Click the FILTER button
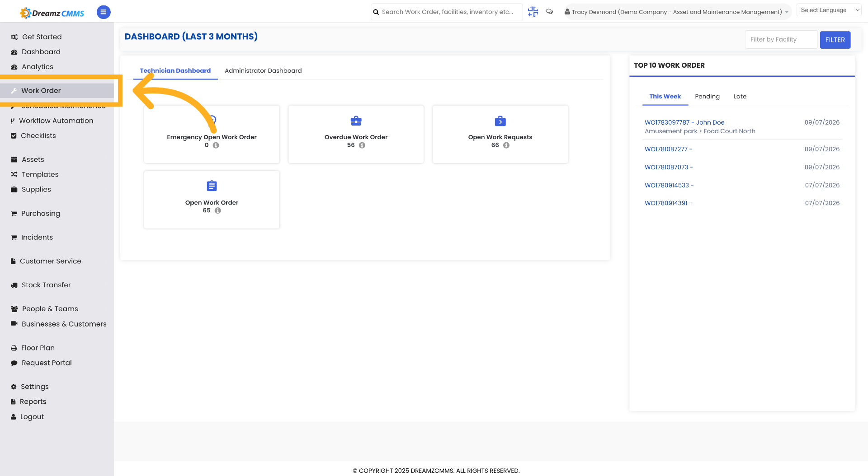Screen dimensions: 868x476 [835, 40]
